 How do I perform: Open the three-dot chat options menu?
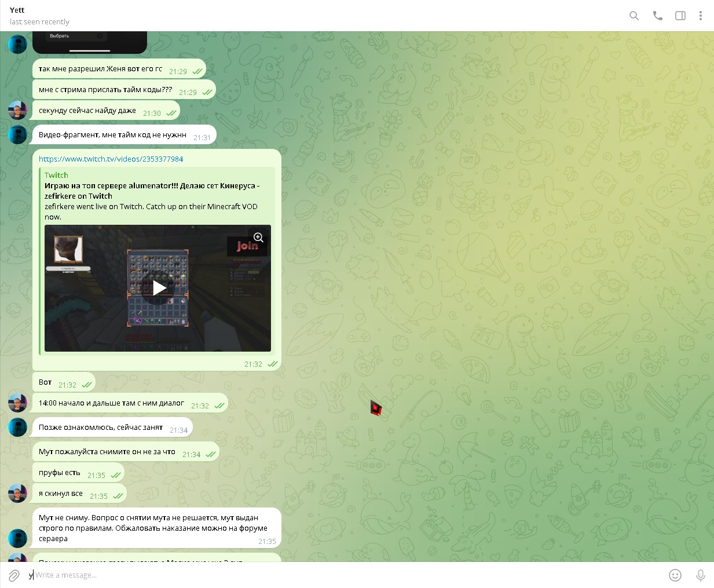(700, 16)
